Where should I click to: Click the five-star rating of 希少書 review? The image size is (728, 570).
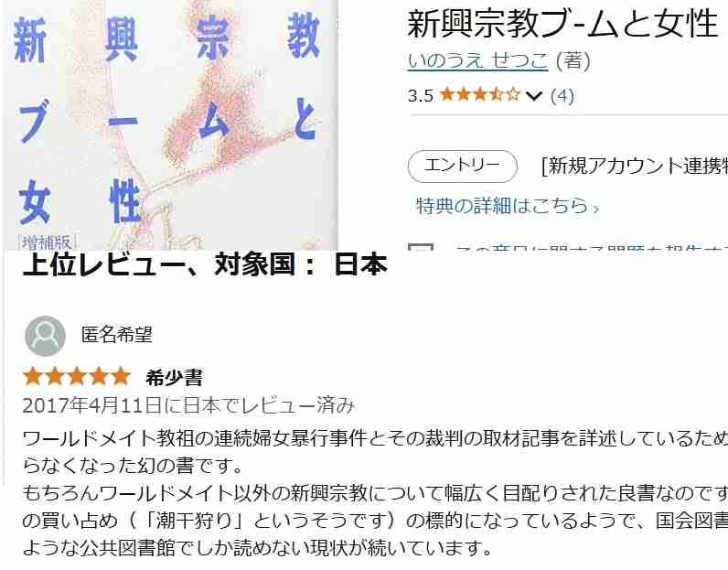77,376
